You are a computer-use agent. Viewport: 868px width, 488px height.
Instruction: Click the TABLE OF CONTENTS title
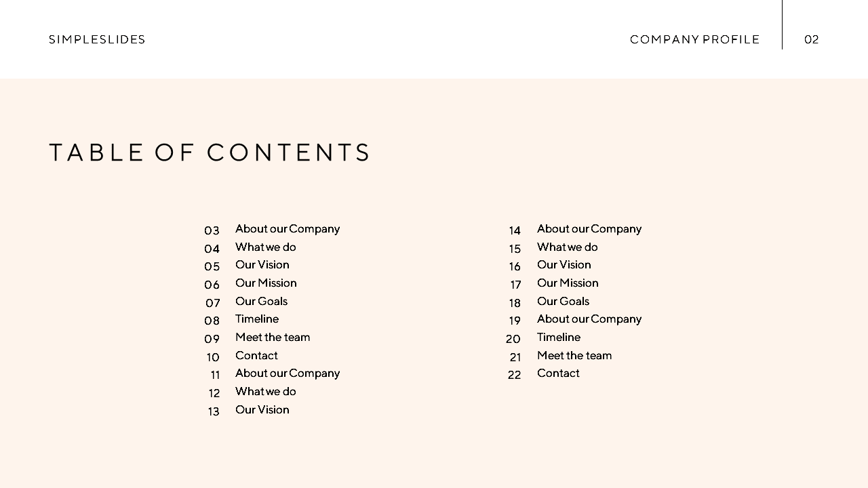pyautogui.click(x=210, y=152)
